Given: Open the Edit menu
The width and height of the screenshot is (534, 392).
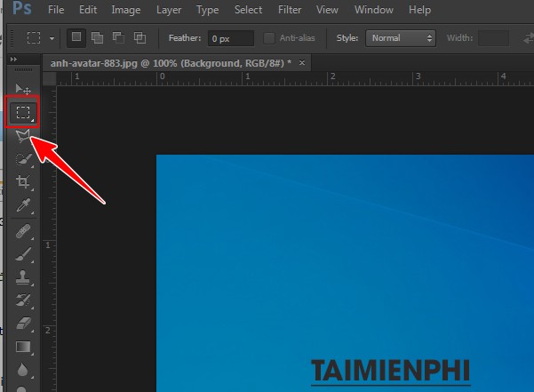Looking at the screenshot, I should pos(88,10).
